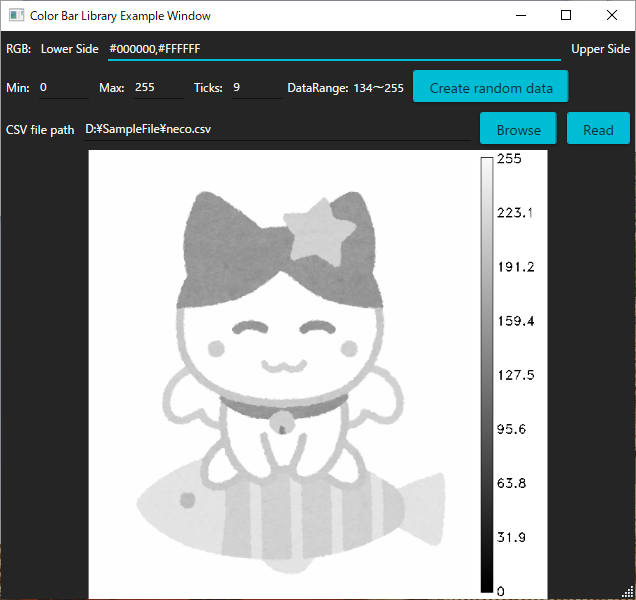Click the Read button
This screenshot has height=600, width=636.
(x=598, y=129)
